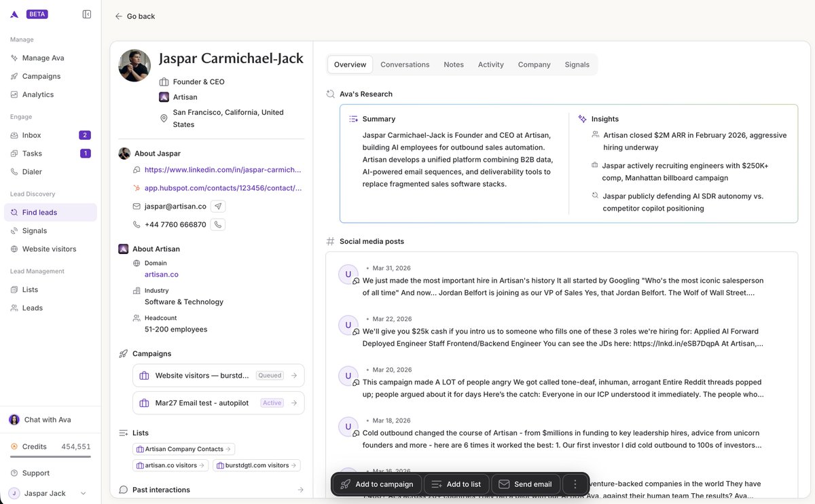This screenshot has width=815, height=504.
Task: Click avatar of Mar 20, 2026 post
Action: [x=348, y=376]
